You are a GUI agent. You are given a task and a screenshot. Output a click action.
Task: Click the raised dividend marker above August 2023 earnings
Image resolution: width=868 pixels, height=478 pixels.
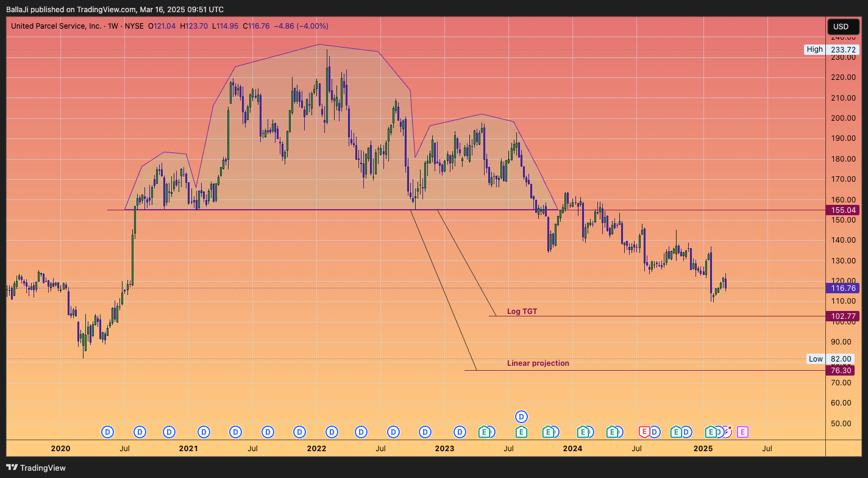click(x=521, y=417)
